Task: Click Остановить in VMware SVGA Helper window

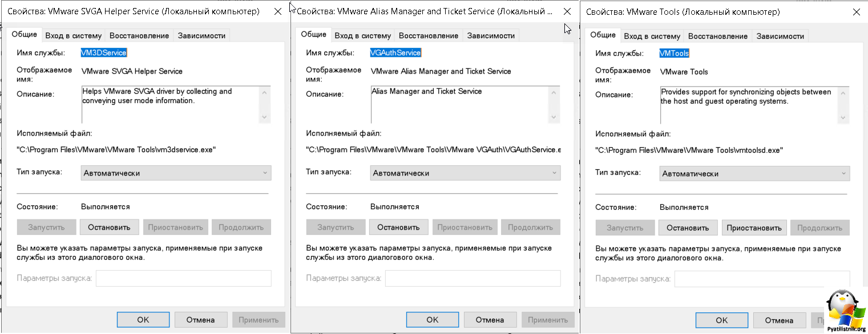Action: point(109,227)
